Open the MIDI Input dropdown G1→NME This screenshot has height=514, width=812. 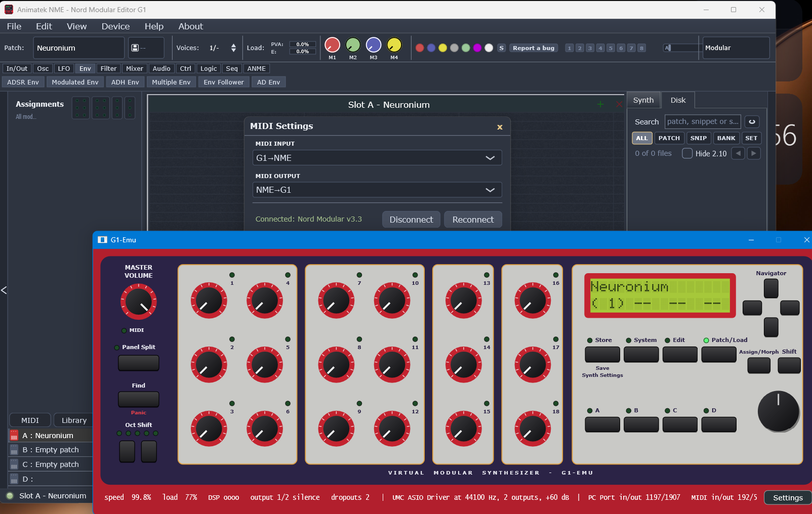tap(377, 158)
